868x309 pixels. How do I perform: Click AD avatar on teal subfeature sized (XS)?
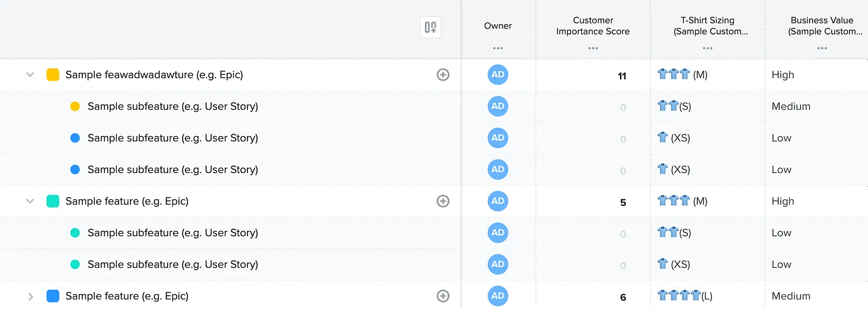(498, 264)
